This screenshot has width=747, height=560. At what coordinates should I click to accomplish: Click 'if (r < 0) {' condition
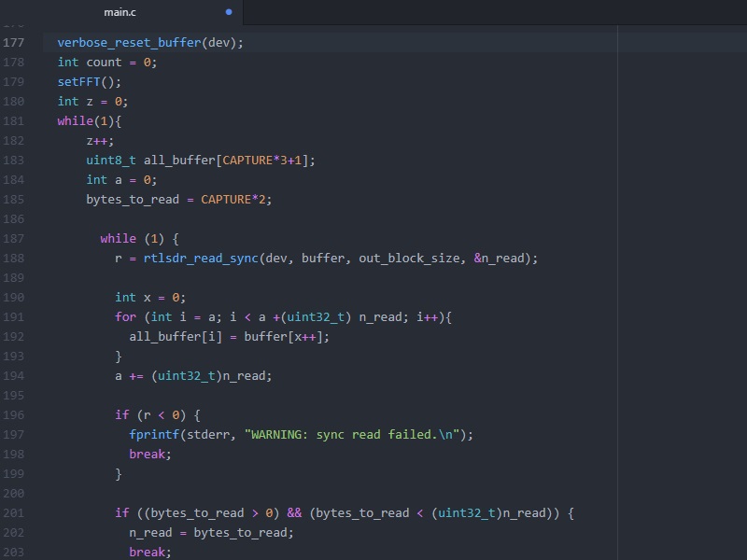158,415
